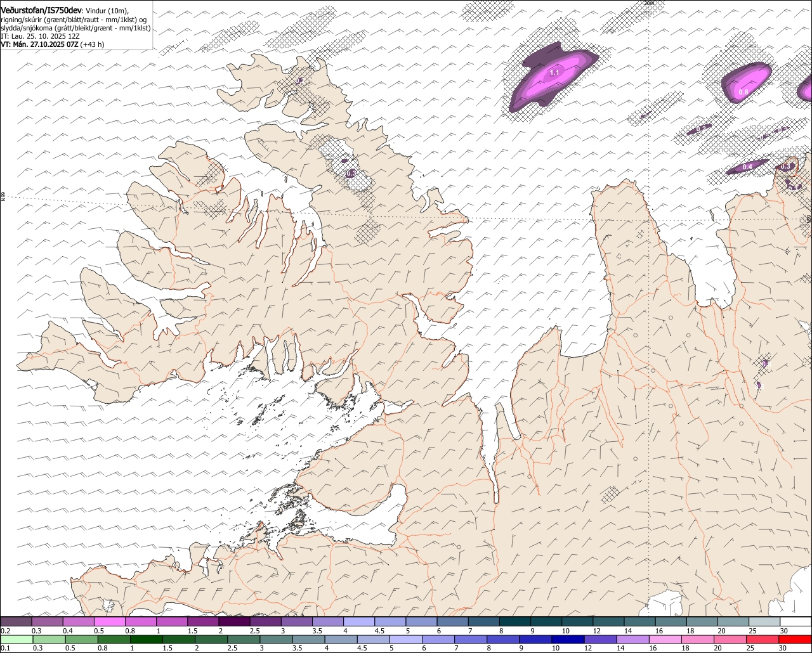The width and height of the screenshot is (812, 653).
Task: Click the pale green 0.1 rain scale swatch
Action: click(16, 639)
